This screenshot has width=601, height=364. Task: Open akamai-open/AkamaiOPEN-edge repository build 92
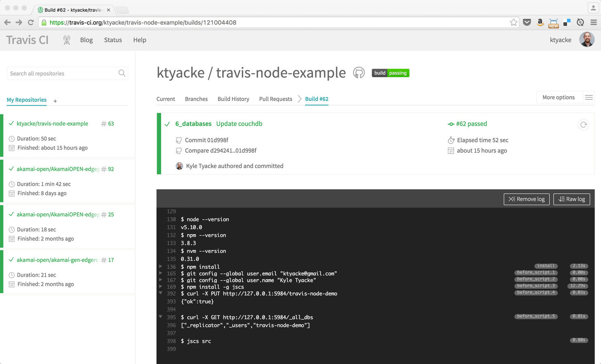[x=58, y=169]
